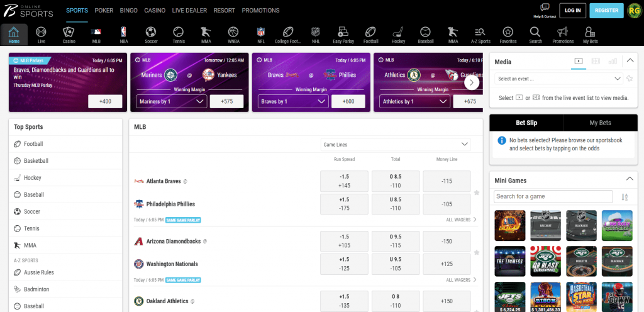
Task: Switch to the My Bets tab in bet slip
Action: 600,123
